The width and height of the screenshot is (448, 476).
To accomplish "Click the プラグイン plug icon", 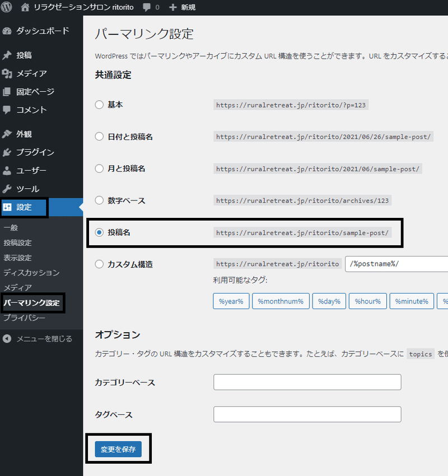I will (x=7, y=152).
